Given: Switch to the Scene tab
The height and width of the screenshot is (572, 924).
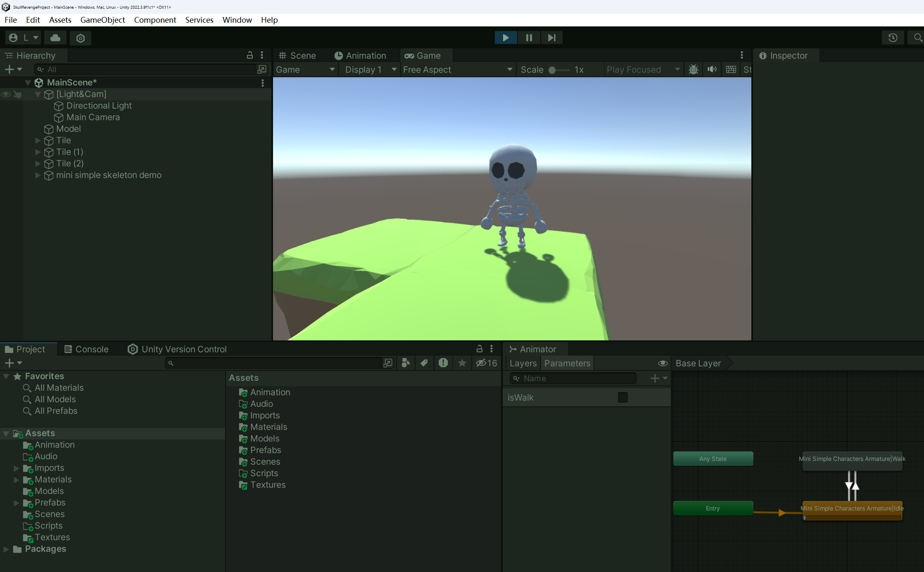Looking at the screenshot, I should (x=297, y=55).
